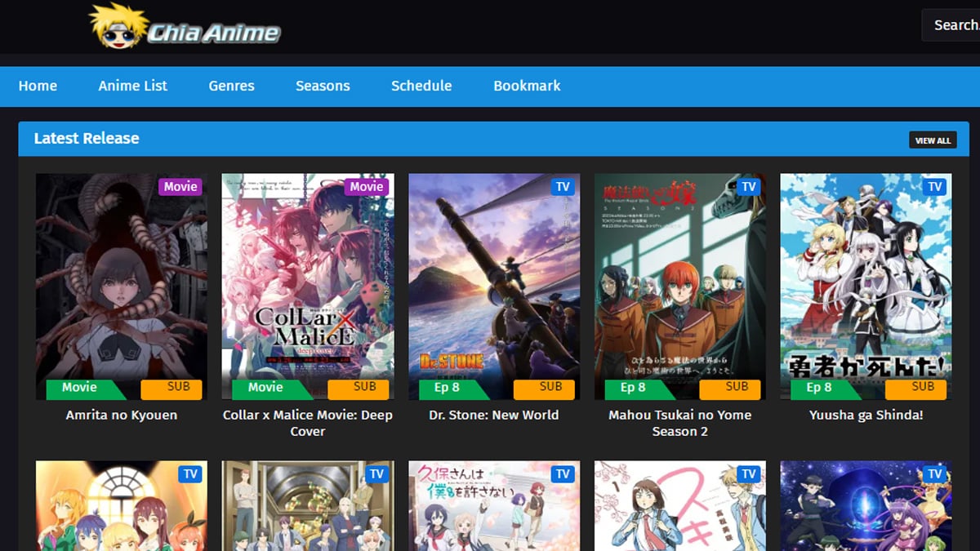Click the SUB label on Yuusha ga Shinda!
Screen dimensions: 980x551
click(x=918, y=389)
